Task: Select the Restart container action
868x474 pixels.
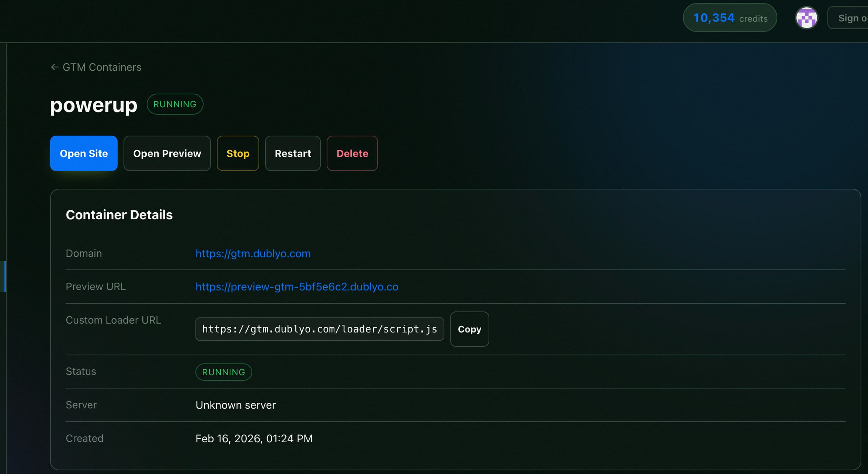Action: coord(292,153)
